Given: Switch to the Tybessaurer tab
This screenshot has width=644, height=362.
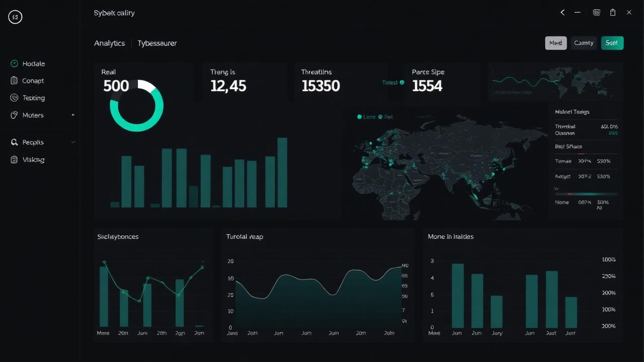Looking at the screenshot, I should [x=157, y=43].
